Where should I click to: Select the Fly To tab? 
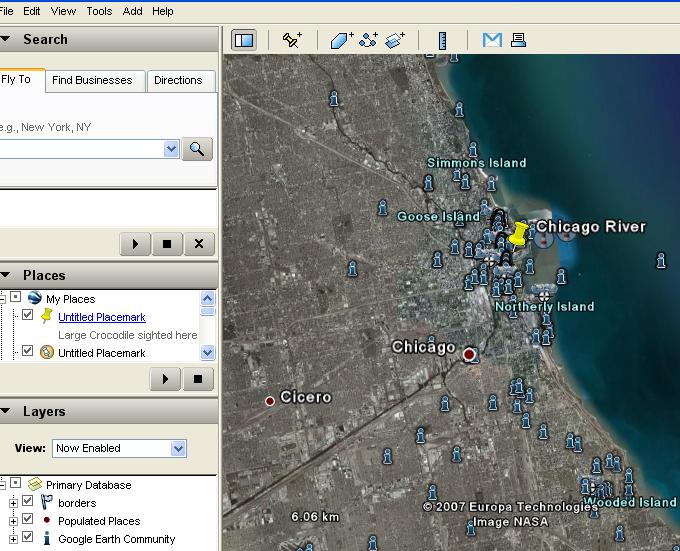click(x=20, y=80)
